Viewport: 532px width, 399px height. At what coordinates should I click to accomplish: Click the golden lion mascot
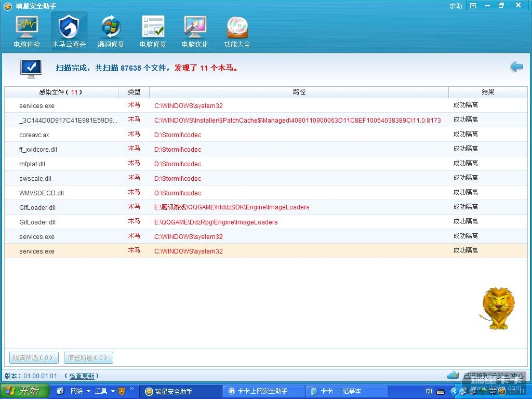click(498, 309)
